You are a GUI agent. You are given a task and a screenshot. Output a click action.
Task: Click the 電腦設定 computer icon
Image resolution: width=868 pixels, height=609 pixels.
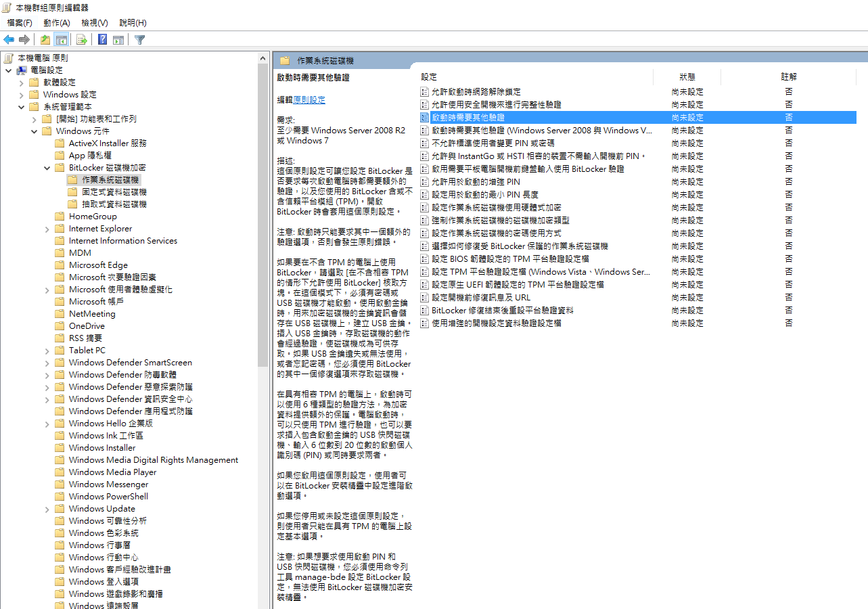tap(22, 70)
